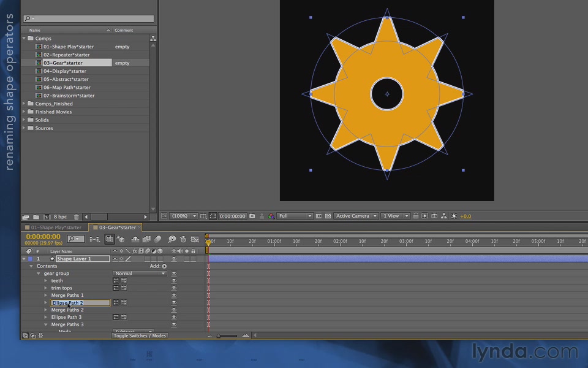Expand the teeth property group
The image size is (588, 368).
[46, 280]
